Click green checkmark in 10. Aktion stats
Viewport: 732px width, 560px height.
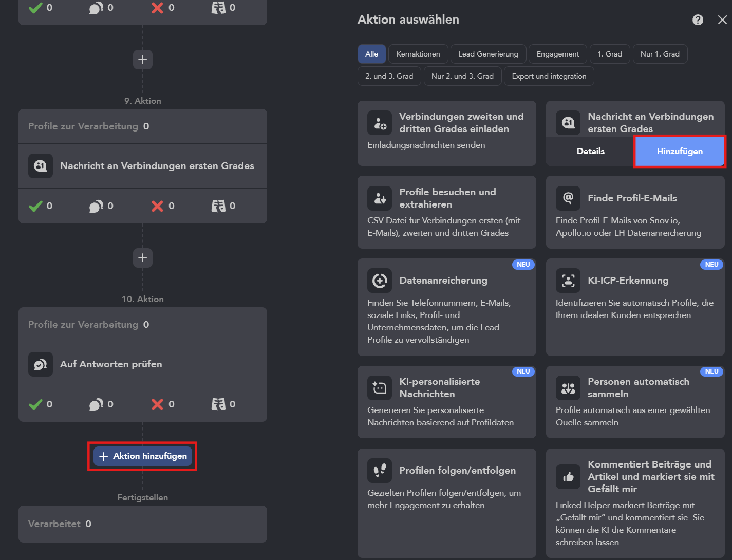pyautogui.click(x=35, y=404)
